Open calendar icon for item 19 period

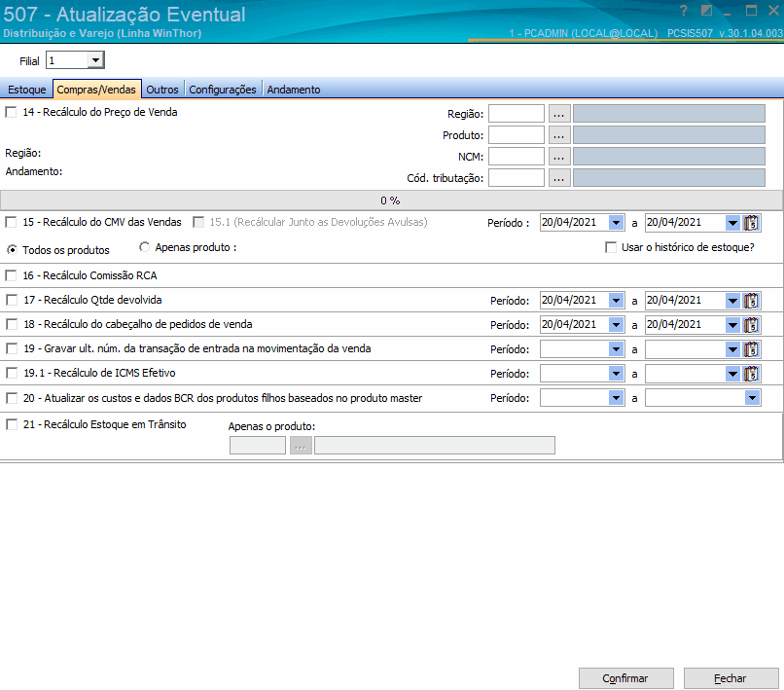751,349
